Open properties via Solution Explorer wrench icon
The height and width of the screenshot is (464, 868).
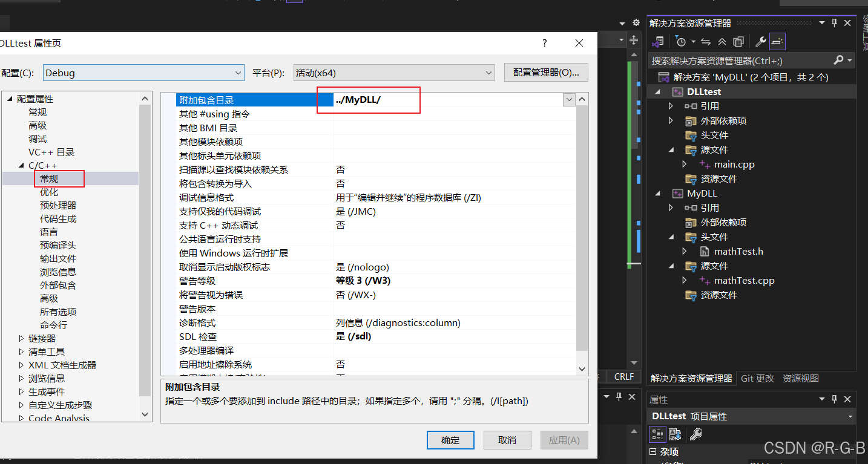point(761,42)
